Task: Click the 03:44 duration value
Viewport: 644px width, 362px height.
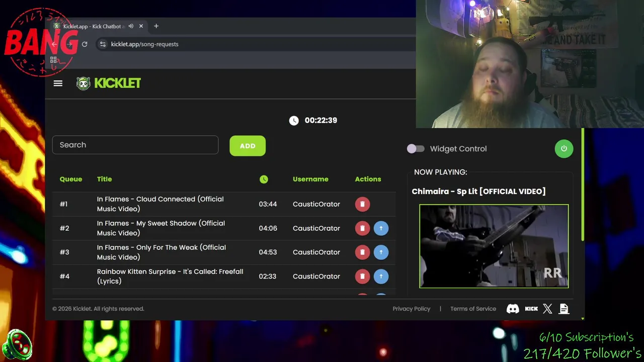Action: [x=268, y=204]
